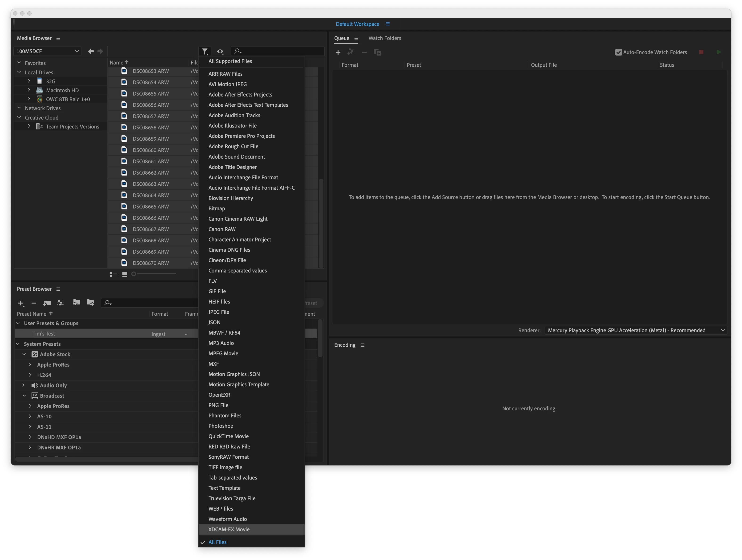Switch Media Browser to list view

113,274
